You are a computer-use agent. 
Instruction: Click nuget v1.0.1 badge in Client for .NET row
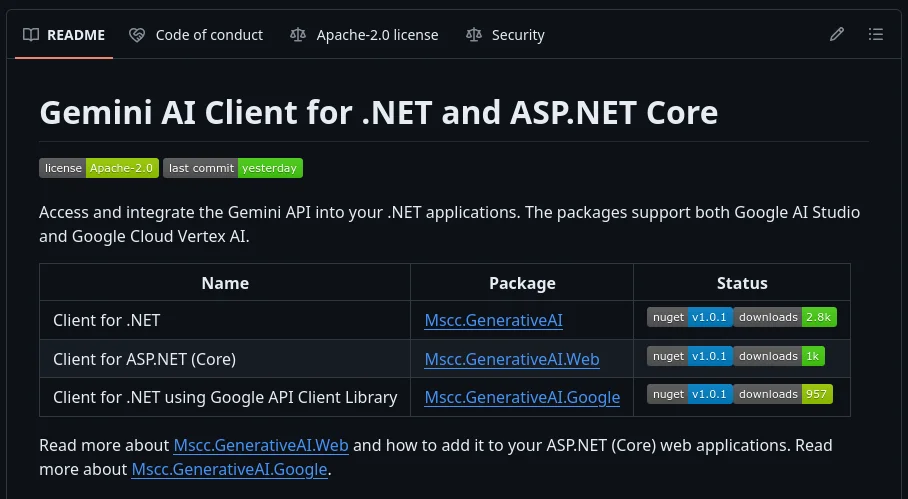click(690, 317)
